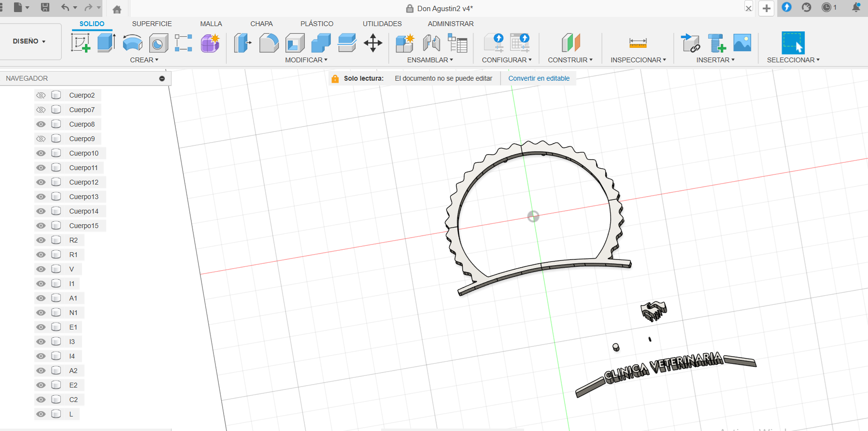Image resolution: width=868 pixels, height=431 pixels.
Task: Select the Hole tool
Action: (158, 43)
